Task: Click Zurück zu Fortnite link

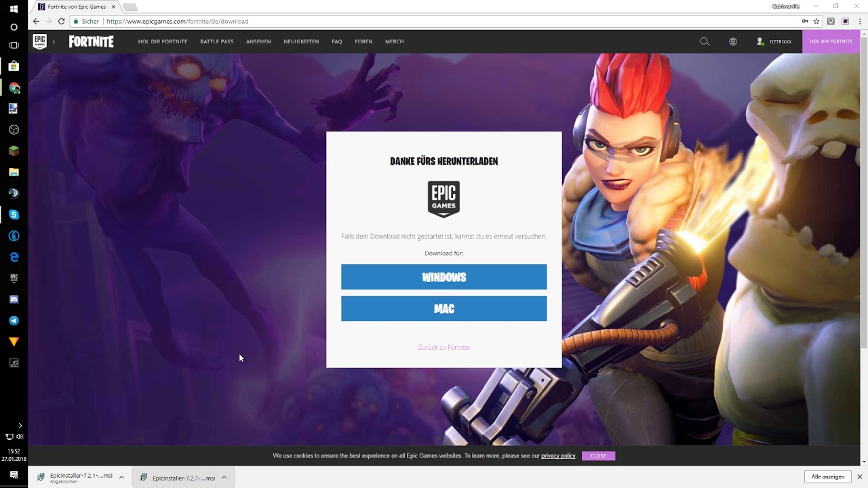Action: tap(443, 347)
